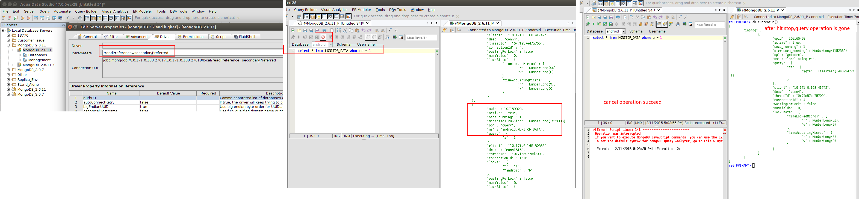Expand the Customer_issue folder node
This screenshot has width=868, height=210.
(8, 40)
